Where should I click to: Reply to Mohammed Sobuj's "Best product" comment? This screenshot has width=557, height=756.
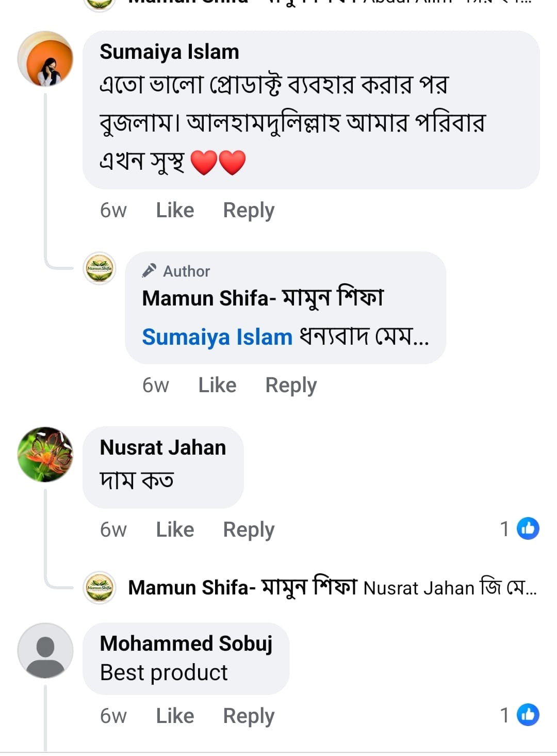pos(249,716)
